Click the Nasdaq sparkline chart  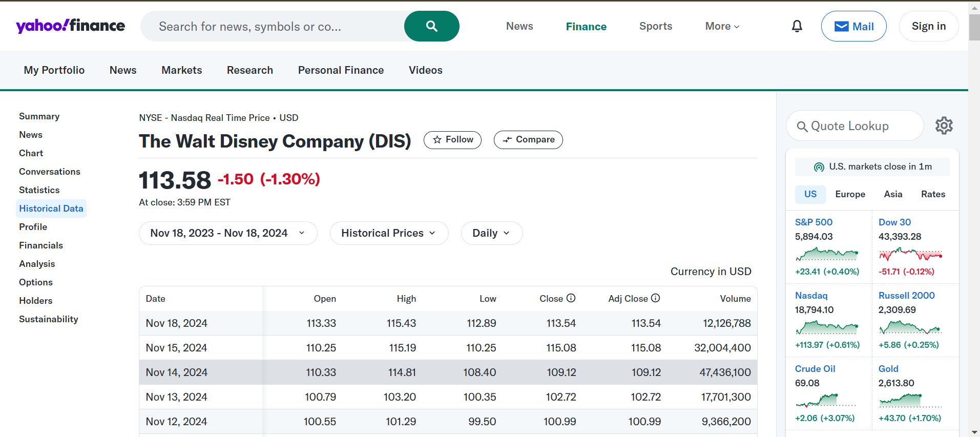826,327
